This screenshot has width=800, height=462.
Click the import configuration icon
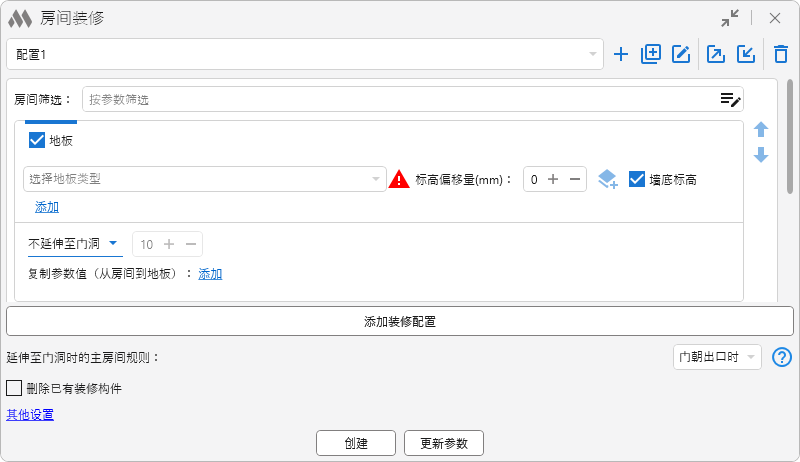(746, 55)
